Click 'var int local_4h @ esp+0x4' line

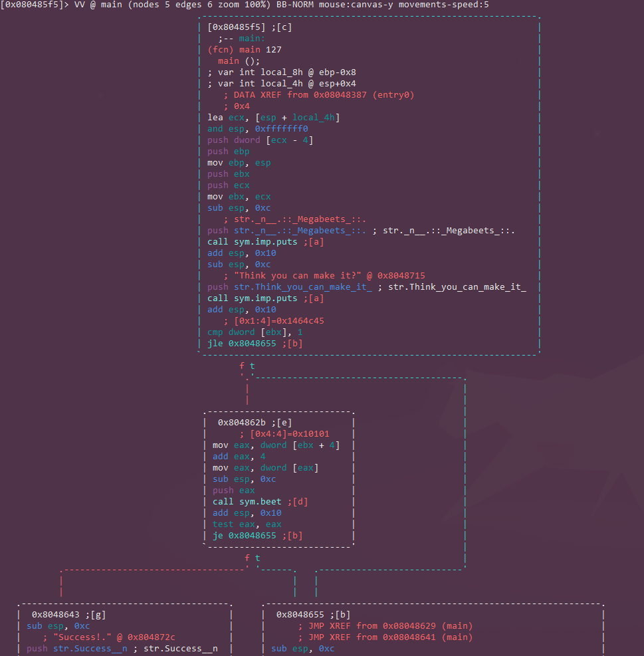pyautogui.click(x=282, y=84)
